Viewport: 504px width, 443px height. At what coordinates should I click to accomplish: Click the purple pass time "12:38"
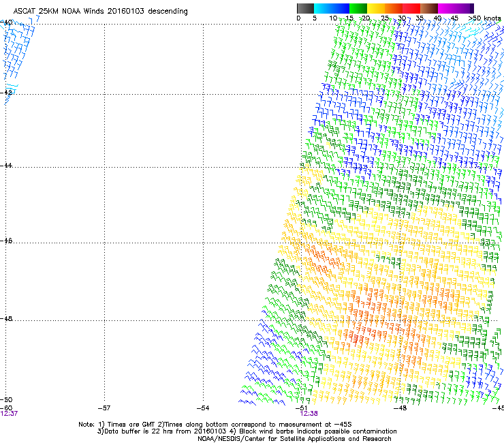309,414
